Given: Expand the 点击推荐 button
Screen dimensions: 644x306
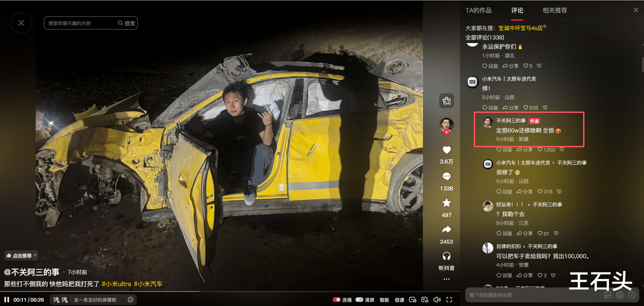Looking at the screenshot, I should coord(21,255).
